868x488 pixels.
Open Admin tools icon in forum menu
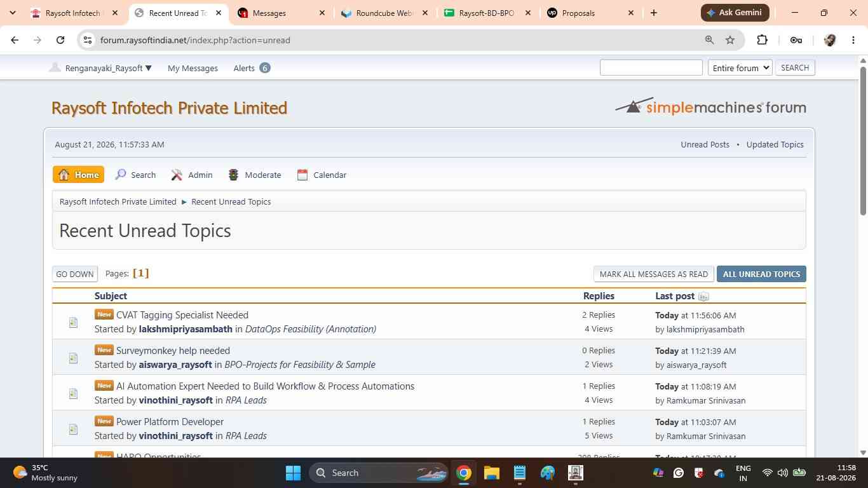click(x=177, y=175)
